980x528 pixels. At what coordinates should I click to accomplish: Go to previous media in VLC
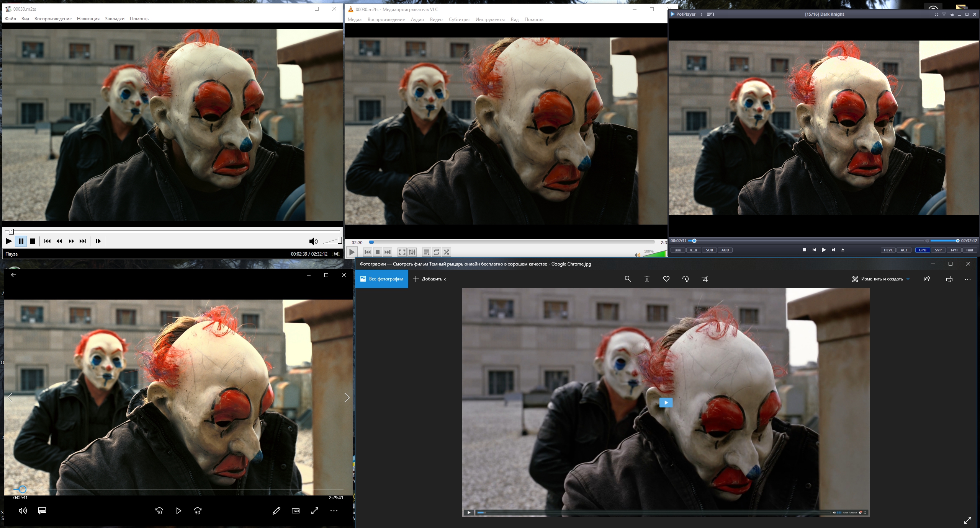coord(368,252)
